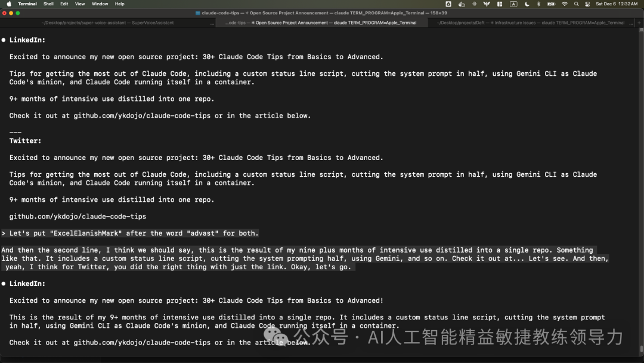This screenshot has width=644, height=363.
Task: Open the triangle-shaped menu bar status icon
Action: (448, 4)
